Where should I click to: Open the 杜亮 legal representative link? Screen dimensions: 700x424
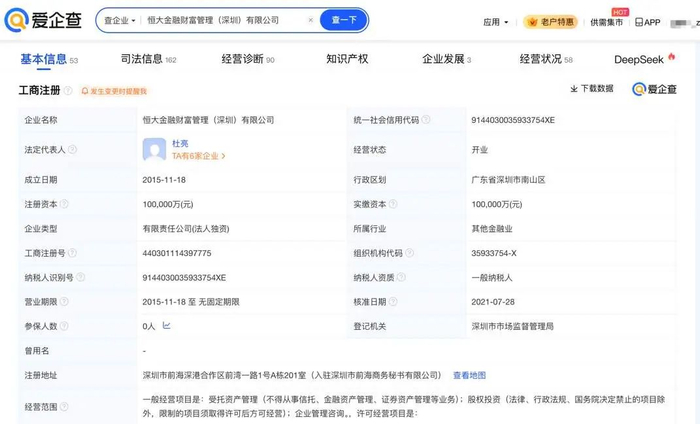[180, 143]
